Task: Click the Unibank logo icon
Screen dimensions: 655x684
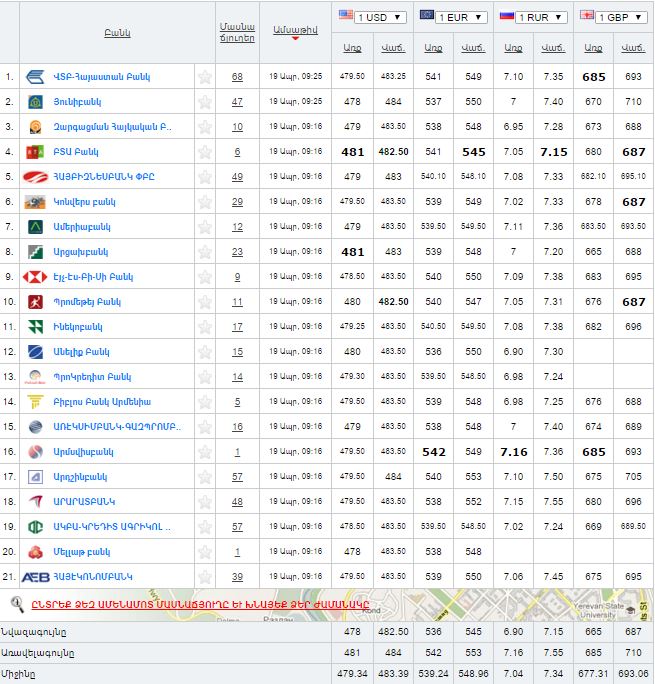Action: pyautogui.click(x=35, y=102)
